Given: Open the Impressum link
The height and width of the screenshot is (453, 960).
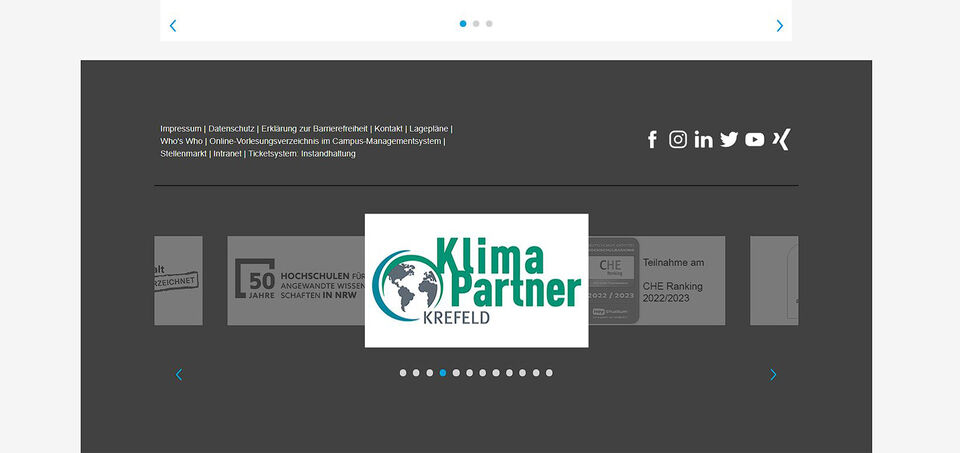Looking at the screenshot, I should (181, 129).
